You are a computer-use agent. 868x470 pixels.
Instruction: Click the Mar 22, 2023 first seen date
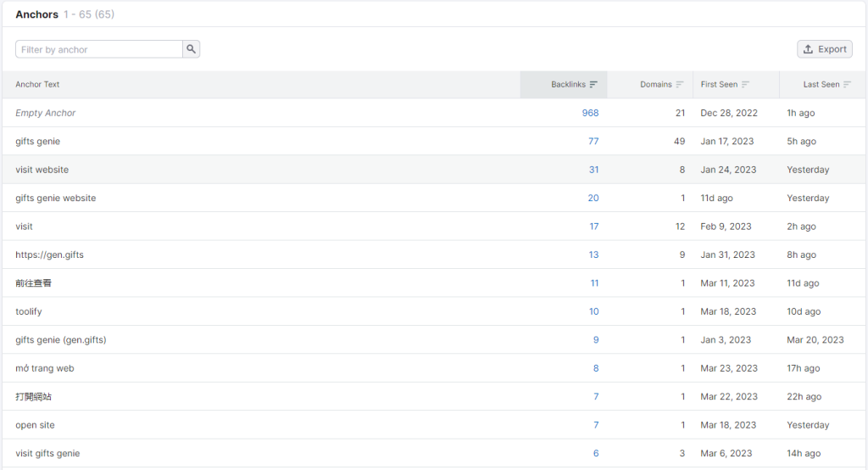[x=729, y=396]
